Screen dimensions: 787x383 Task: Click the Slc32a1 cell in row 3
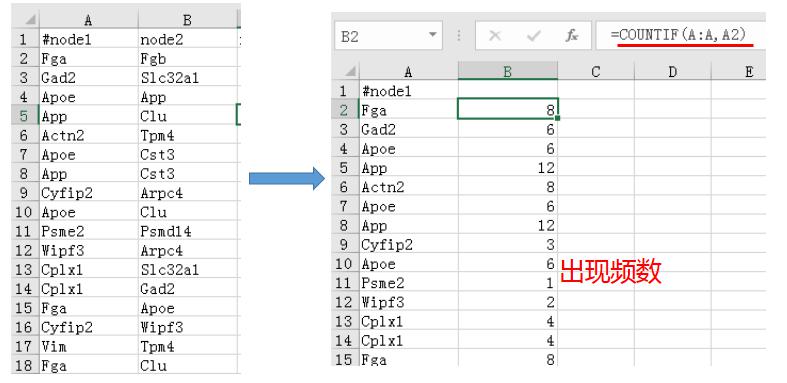pos(188,78)
